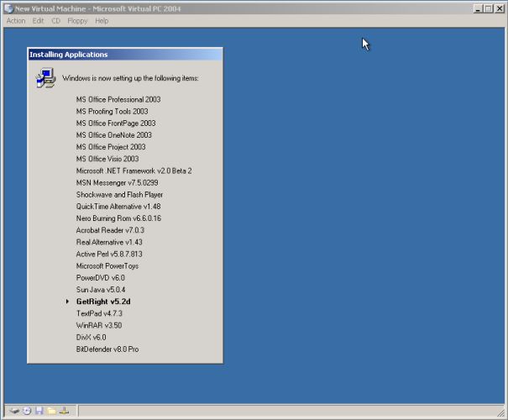Open the Action menu
The image size is (508, 420).
(16, 21)
